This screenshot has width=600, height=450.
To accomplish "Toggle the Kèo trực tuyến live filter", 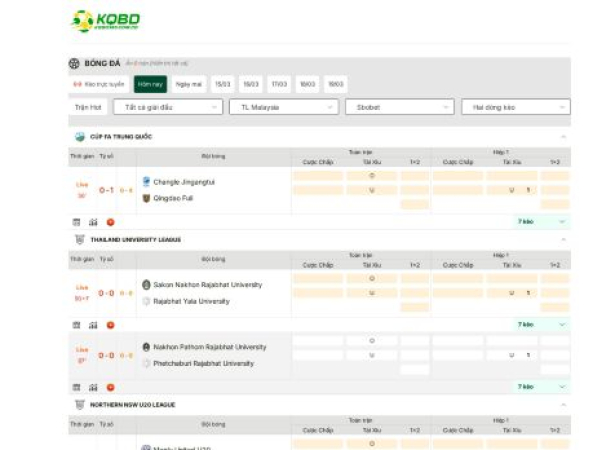I will pyautogui.click(x=99, y=84).
